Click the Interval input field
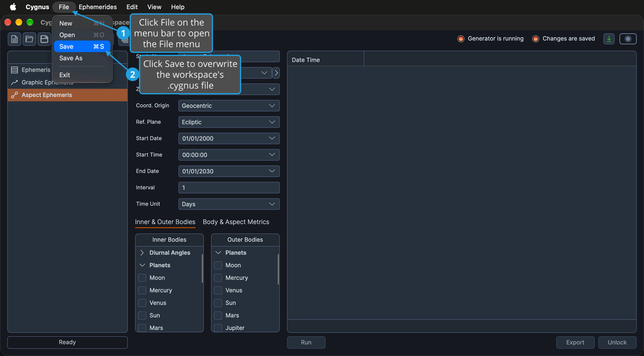This screenshot has width=644, height=356. (x=229, y=188)
